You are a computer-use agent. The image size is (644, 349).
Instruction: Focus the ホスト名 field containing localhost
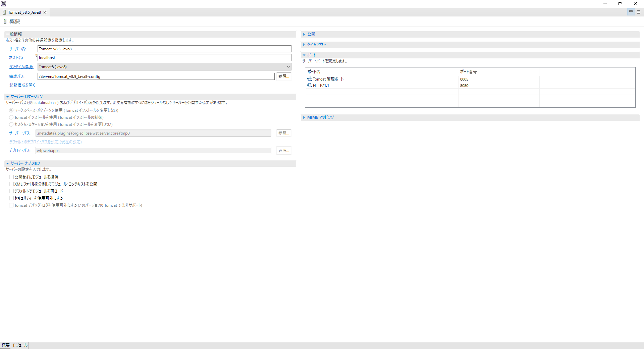pyautogui.click(x=164, y=58)
